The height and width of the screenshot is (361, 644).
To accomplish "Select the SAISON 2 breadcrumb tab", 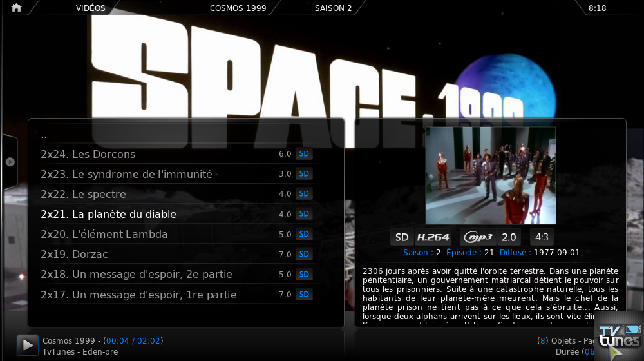I will pos(333,8).
